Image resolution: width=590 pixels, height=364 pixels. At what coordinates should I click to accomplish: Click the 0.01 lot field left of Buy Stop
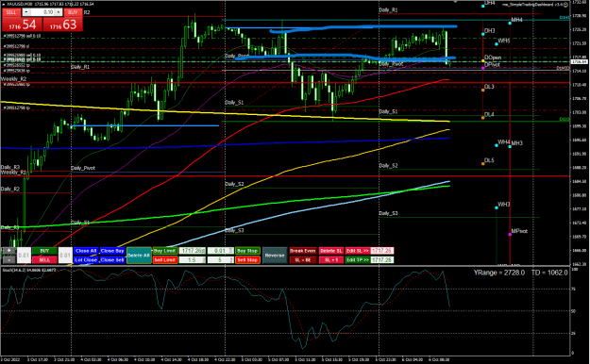[221, 251]
